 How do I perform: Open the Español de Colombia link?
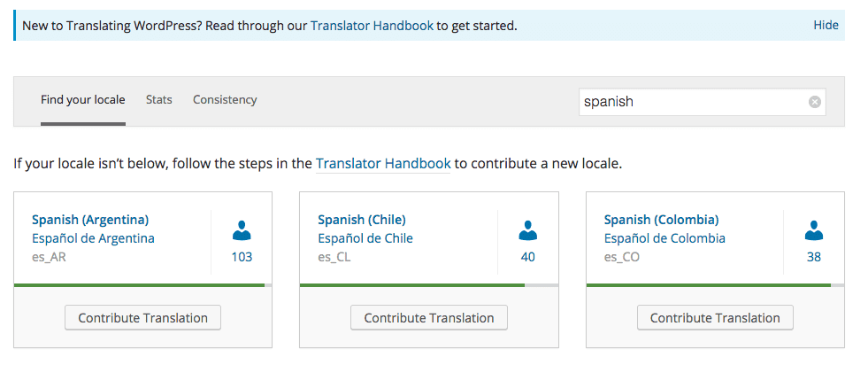[x=664, y=238]
